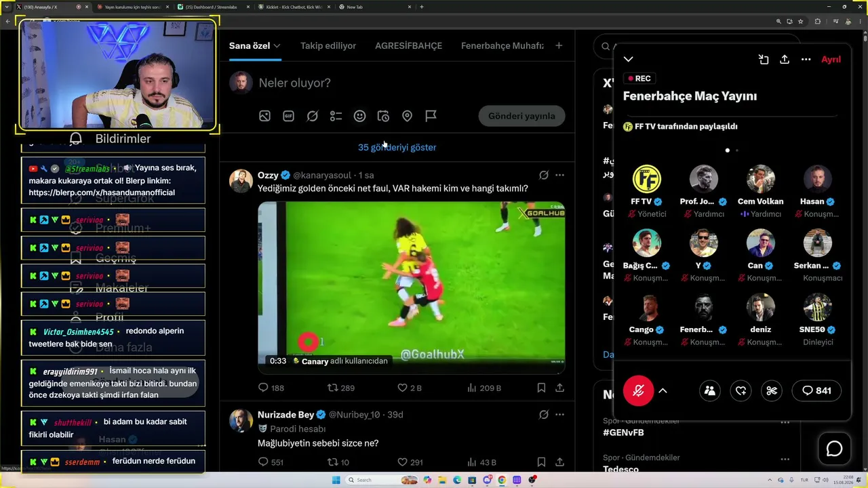Viewport: 868px width, 488px height.
Task: Click the scissors clip icon in the Space
Action: (772, 390)
